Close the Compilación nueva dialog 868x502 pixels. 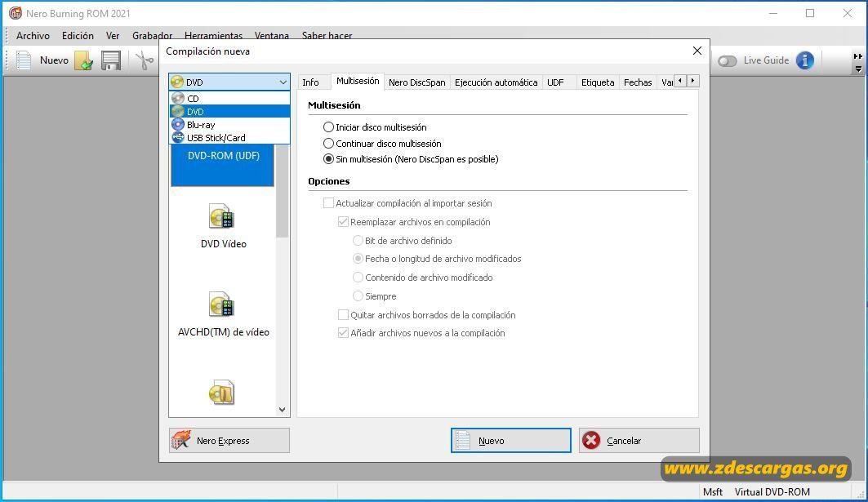point(697,51)
